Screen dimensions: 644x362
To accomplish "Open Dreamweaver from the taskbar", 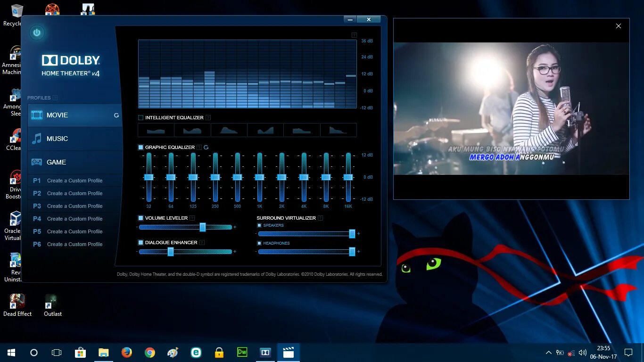I will pyautogui.click(x=242, y=353).
